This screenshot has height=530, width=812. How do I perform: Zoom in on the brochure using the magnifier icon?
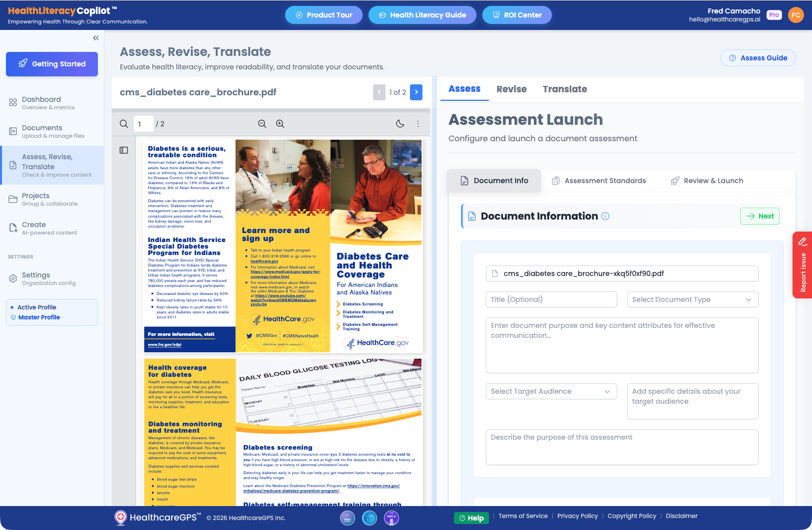click(280, 123)
